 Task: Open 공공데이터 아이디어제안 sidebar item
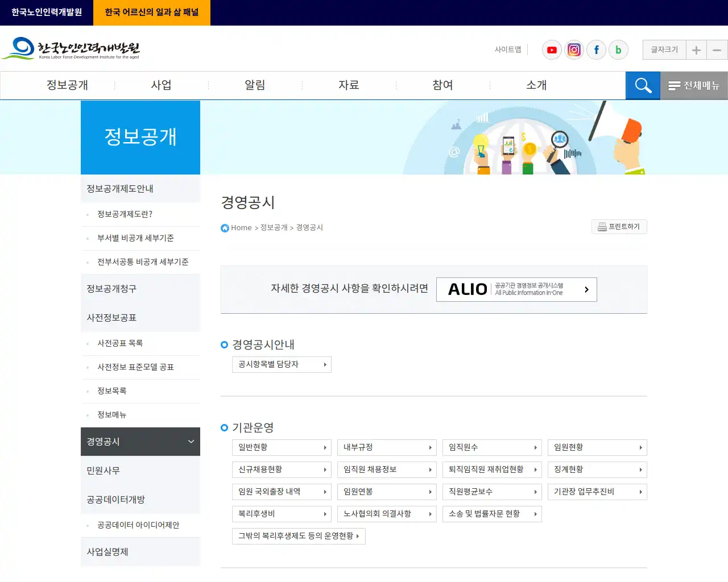[x=140, y=525]
